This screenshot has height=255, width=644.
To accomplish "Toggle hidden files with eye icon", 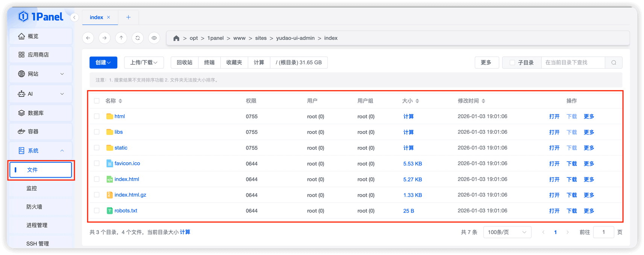I will (154, 38).
